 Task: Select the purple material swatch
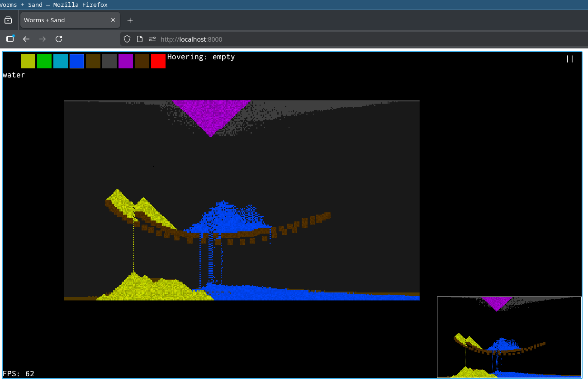126,61
